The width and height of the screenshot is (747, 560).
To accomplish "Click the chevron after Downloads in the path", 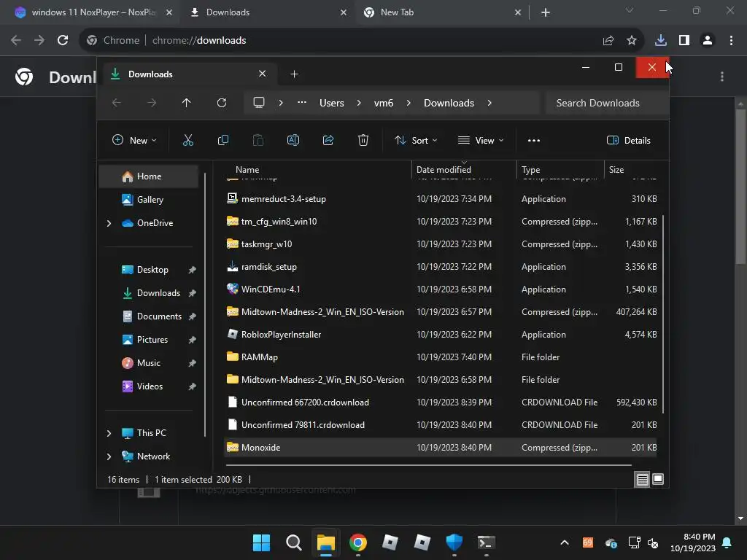I will tap(489, 103).
